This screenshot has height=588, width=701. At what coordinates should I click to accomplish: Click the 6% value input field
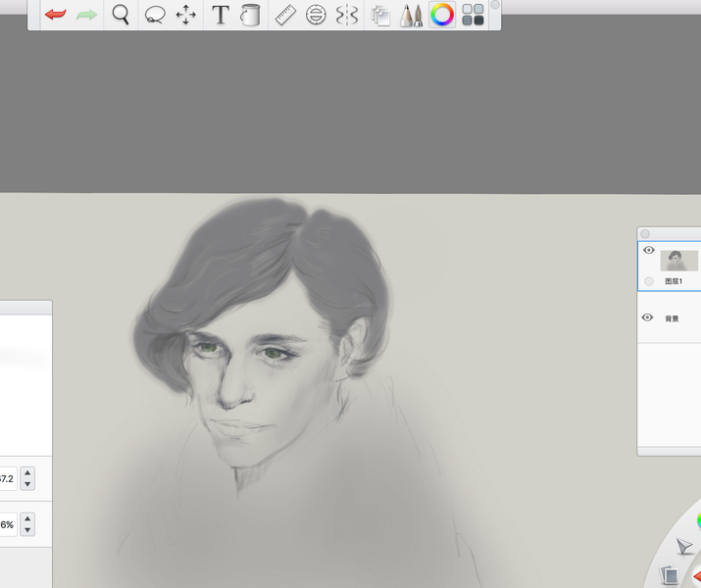pos(8,524)
